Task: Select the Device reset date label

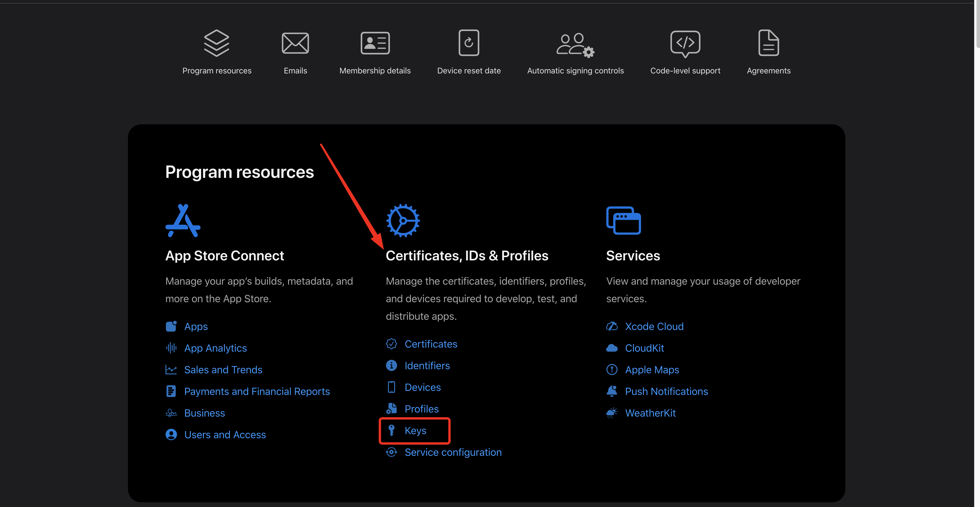Action: pos(469,71)
